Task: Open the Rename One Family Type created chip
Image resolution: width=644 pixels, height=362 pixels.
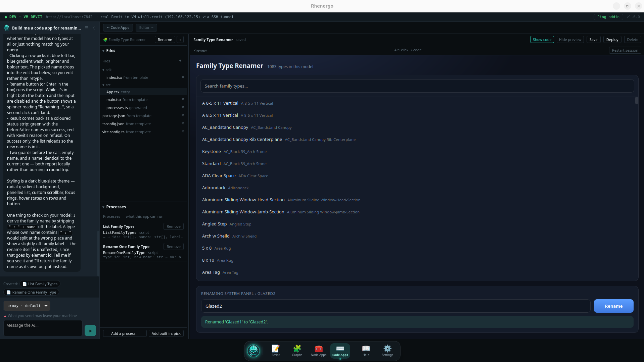Action: (31, 292)
